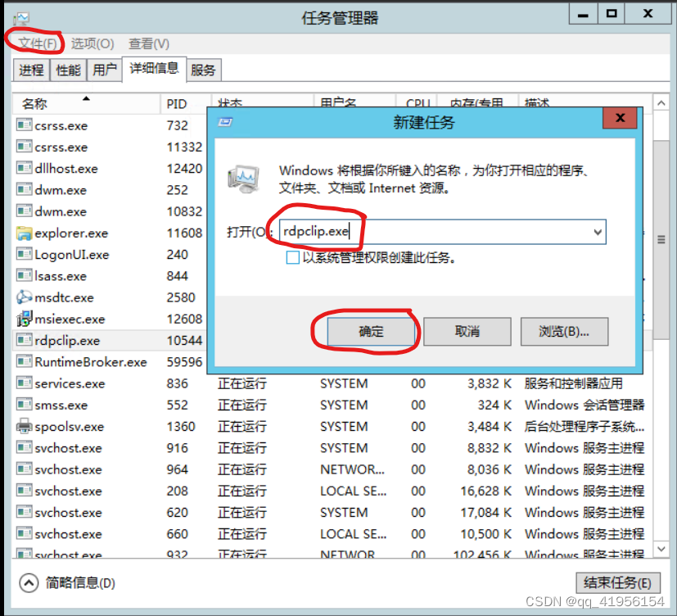Switch to the 性能 tab
This screenshot has width=677, height=616.
[x=68, y=70]
